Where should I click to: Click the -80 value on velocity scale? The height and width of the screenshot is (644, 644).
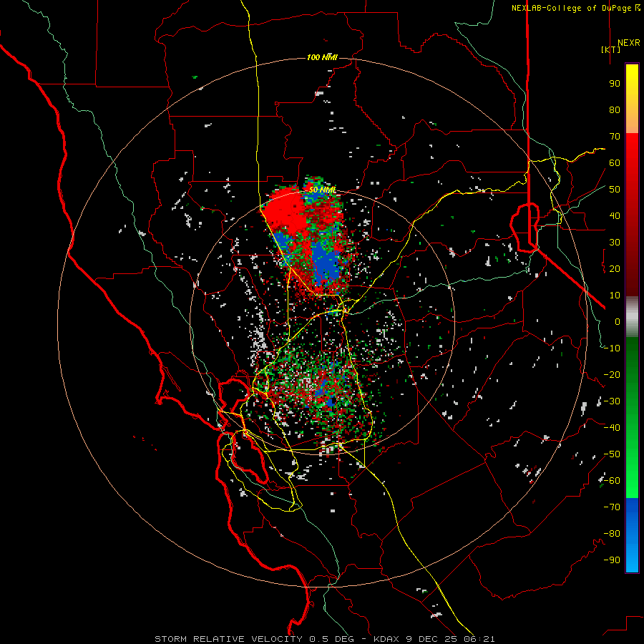[612, 534]
